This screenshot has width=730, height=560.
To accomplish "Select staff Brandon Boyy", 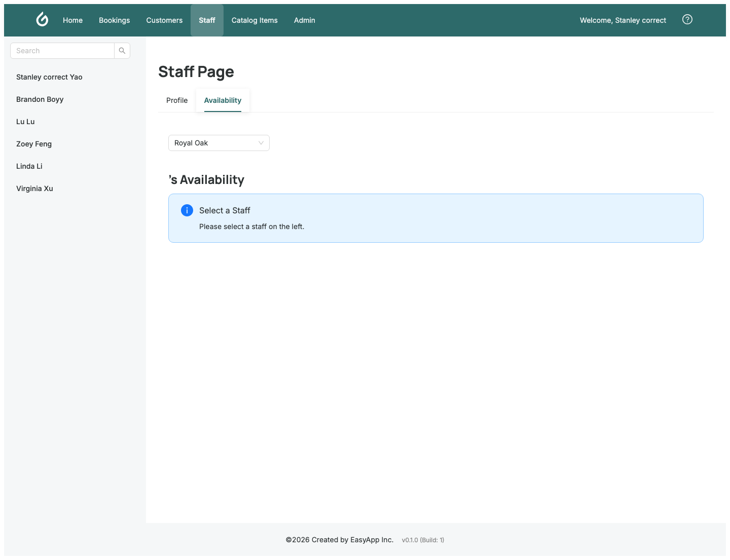I will coord(40,99).
